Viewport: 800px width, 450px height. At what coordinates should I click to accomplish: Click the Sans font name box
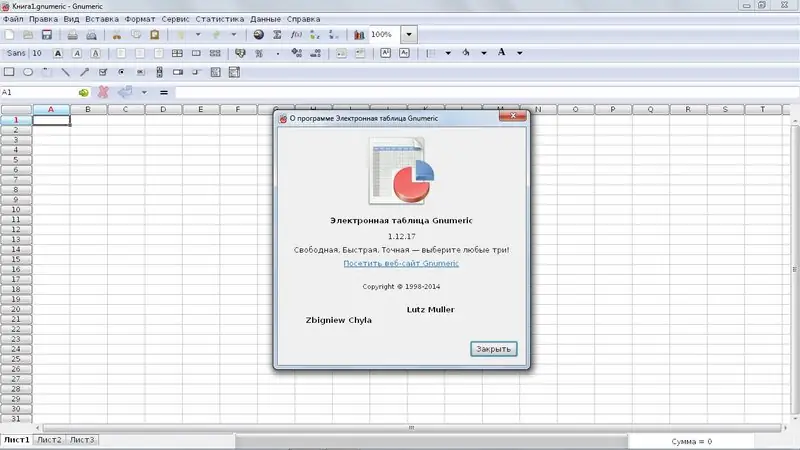[x=16, y=53]
